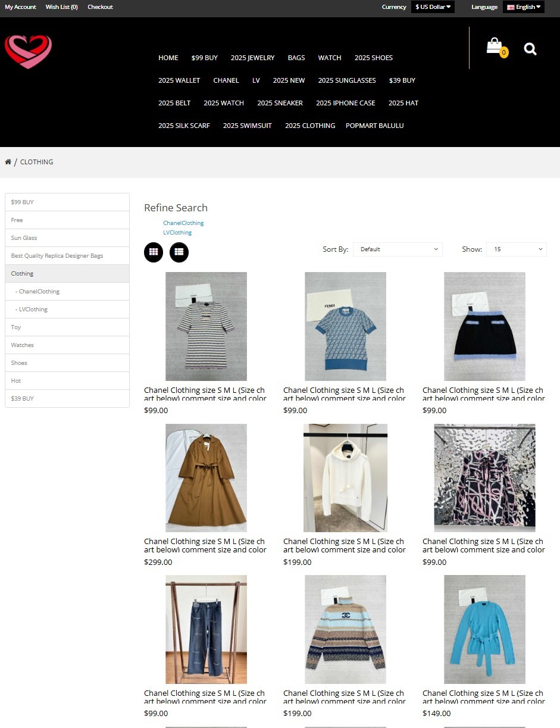Viewport: 560px width, 728px height.
Task: Open the 2025 SILK SCARF menu
Action: pos(184,126)
